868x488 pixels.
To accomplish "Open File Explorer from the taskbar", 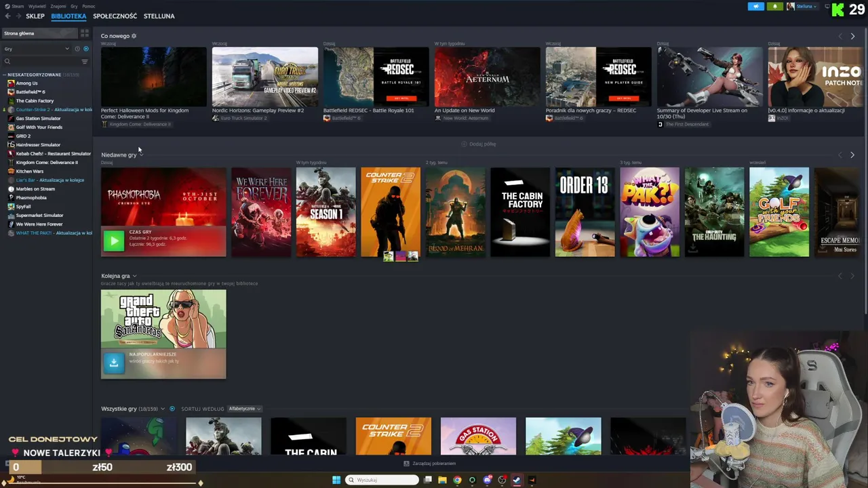I will point(442,480).
